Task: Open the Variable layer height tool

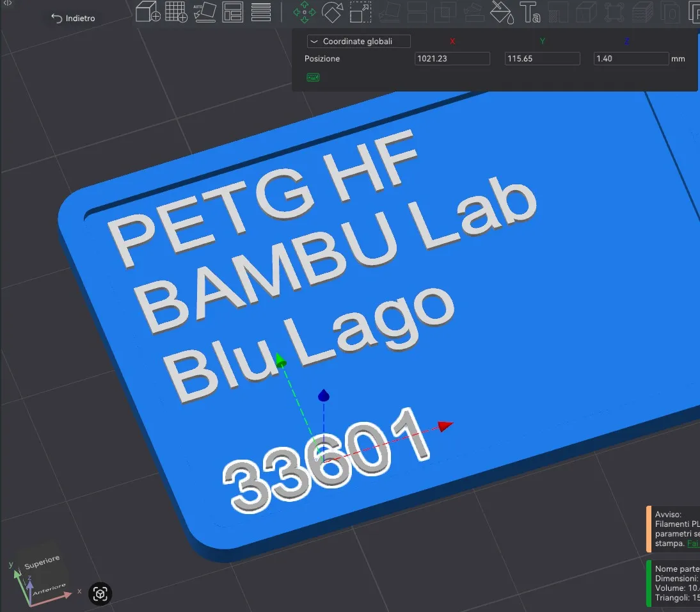Action: tap(261, 12)
